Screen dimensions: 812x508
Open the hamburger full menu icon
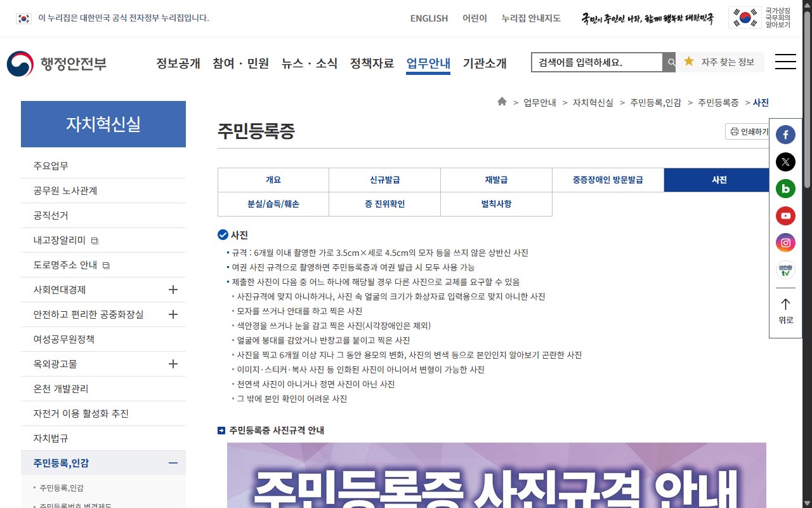[x=785, y=62]
